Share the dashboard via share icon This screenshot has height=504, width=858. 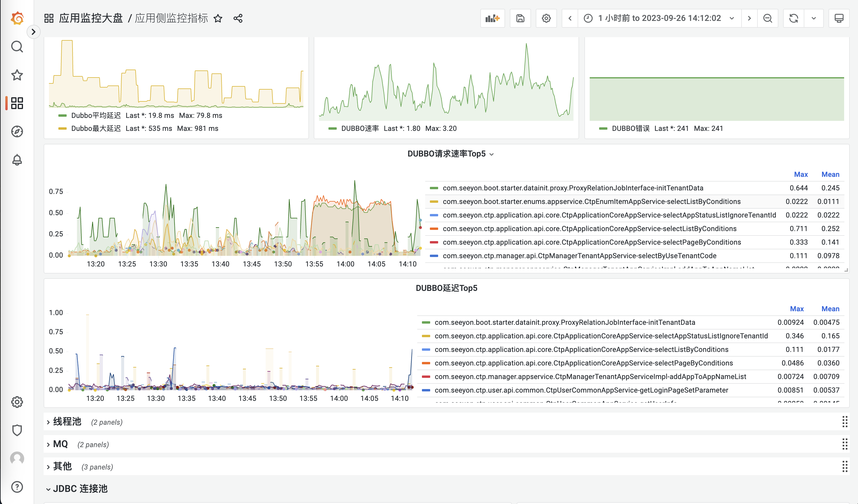238,18
